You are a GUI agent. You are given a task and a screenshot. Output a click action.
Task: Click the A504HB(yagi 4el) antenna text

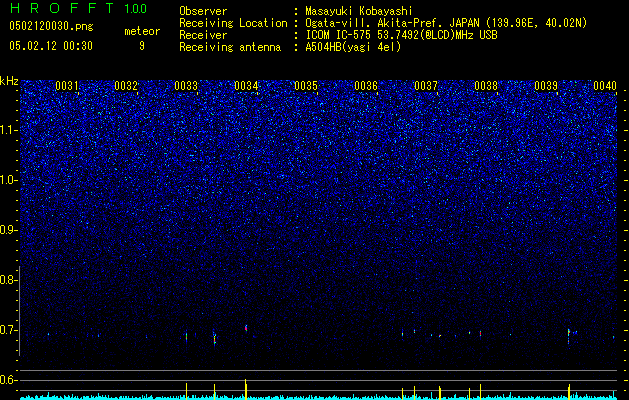[x=353, y=47]
